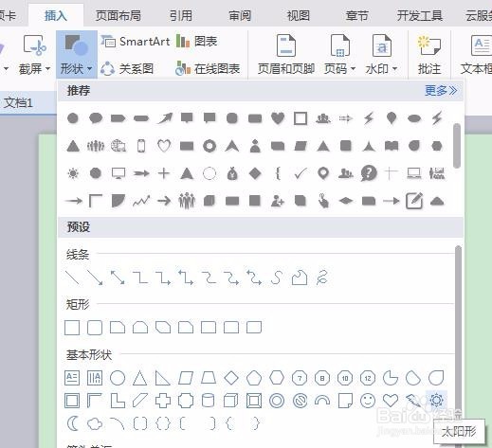Expand the 页码 page number dropdown
Viewport: 492px width, 448px height.
coord(339,55)
